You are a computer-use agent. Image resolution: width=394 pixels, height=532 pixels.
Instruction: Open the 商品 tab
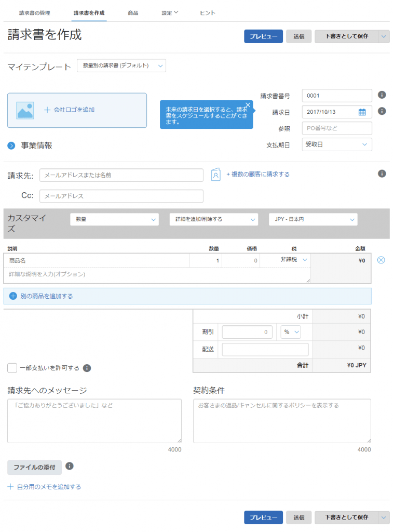[133, 13]
